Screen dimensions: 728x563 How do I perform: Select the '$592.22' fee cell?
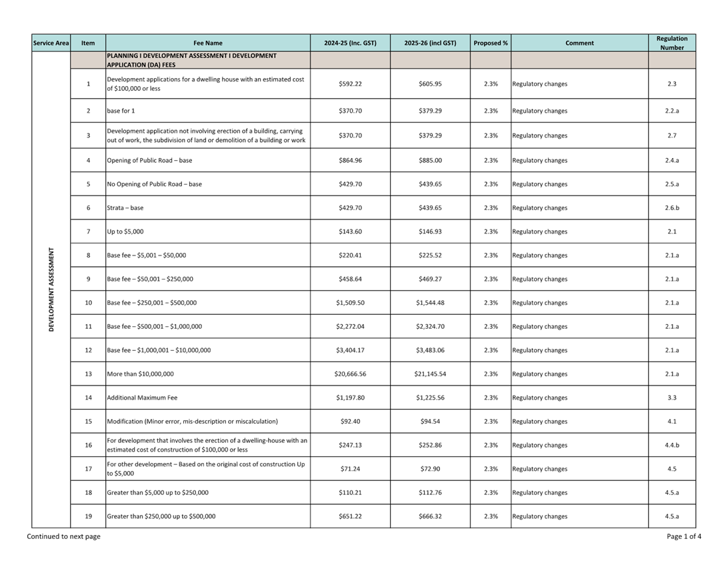click(350, 83)
